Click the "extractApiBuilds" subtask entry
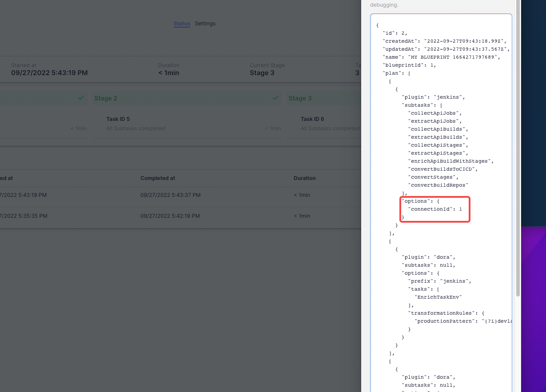This screenshot has height=392, width=546. 438,137
